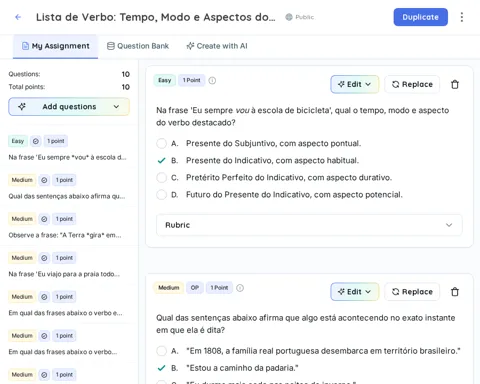The width and height of the screenshot is (480, 384).
Task: Click question type icon for 'Qual das sentenças abaixo' sidebar item
Action: click(x=44, y=180)
